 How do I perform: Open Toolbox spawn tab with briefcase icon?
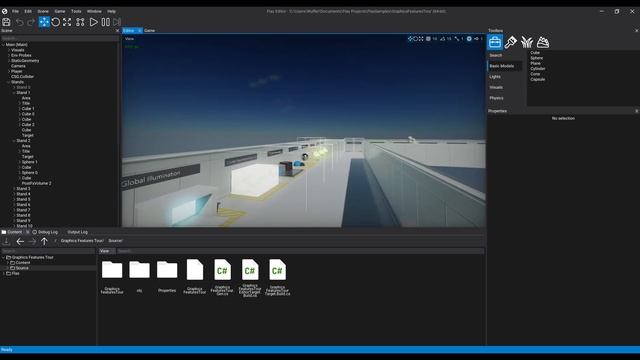495,42
